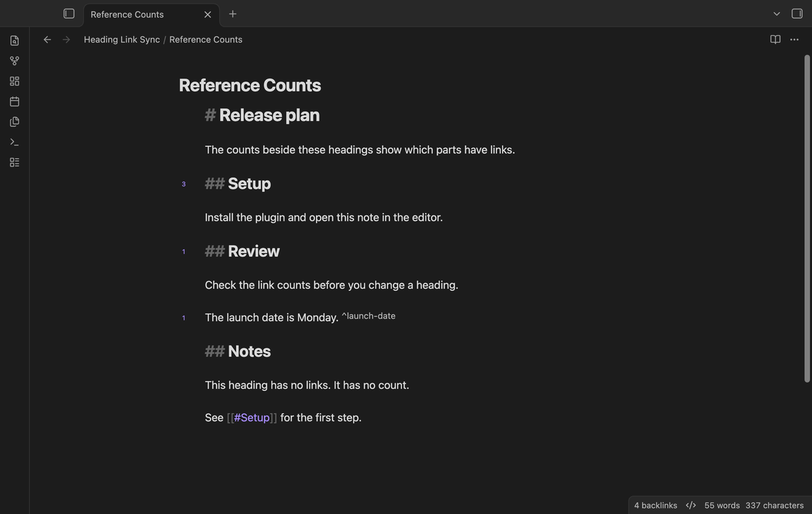
Task: Click the Reference Counts inline title
Action: point(250,85)
